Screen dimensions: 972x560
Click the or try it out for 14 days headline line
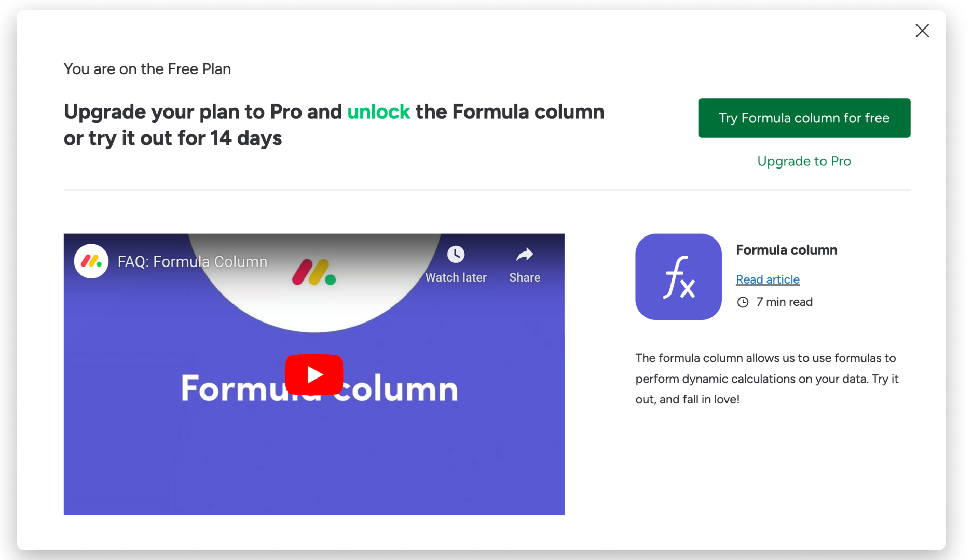173,138
